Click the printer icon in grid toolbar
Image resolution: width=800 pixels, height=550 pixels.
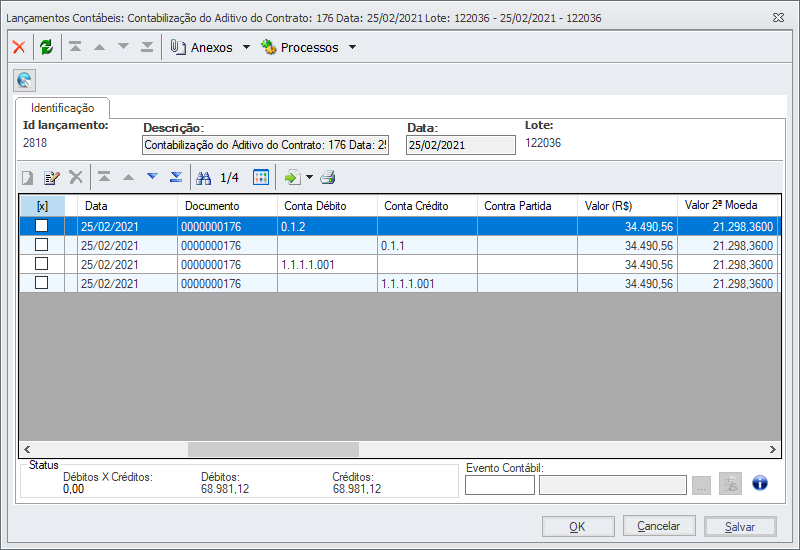[328, 178]
